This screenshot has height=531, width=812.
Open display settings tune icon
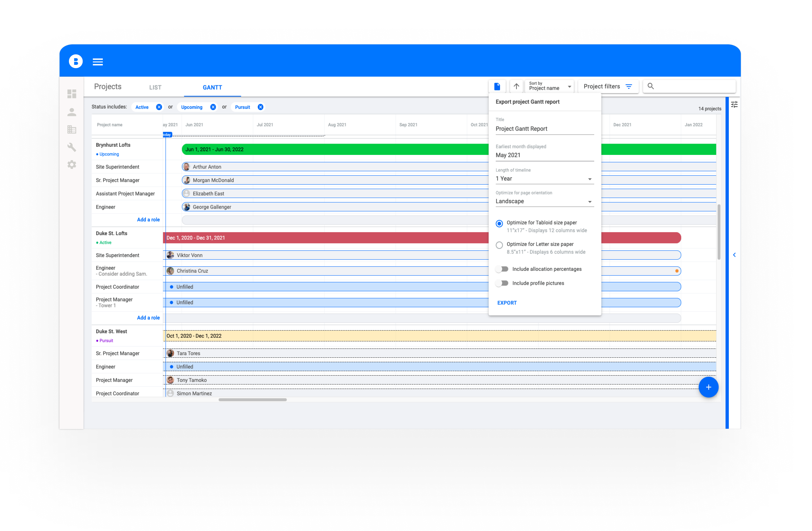click(x=734, y=104)
